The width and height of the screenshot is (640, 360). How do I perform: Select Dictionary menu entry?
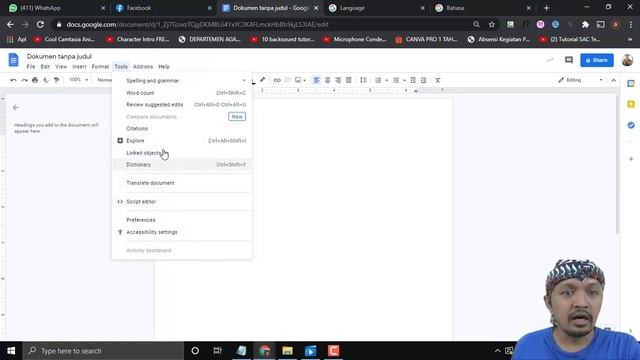coord(182,165)
